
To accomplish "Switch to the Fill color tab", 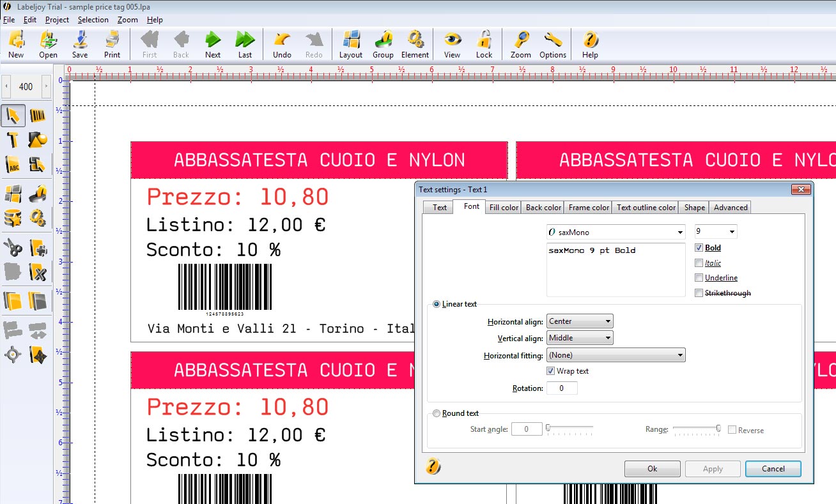I will tap(504, 208).
